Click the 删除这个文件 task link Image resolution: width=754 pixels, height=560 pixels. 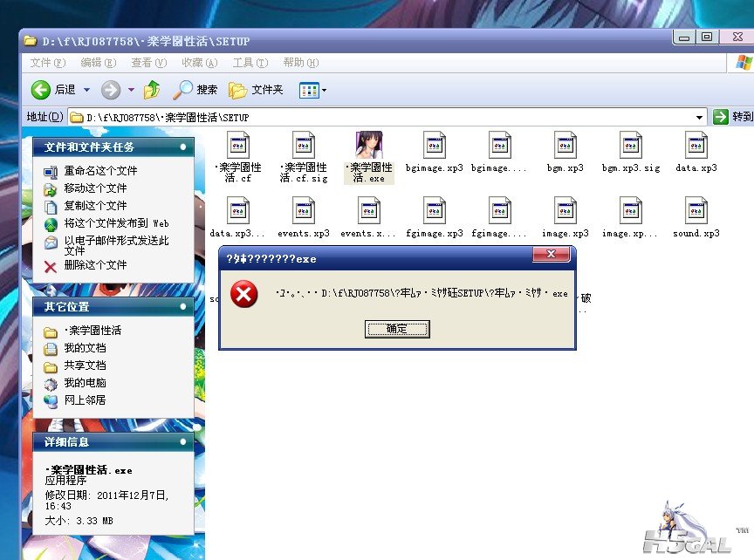[x=95, y=265]
